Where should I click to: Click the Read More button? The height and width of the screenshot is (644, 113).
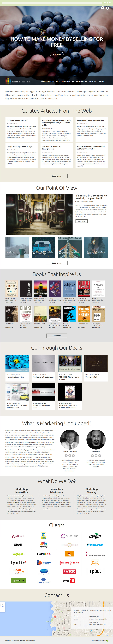pos(81,221)
